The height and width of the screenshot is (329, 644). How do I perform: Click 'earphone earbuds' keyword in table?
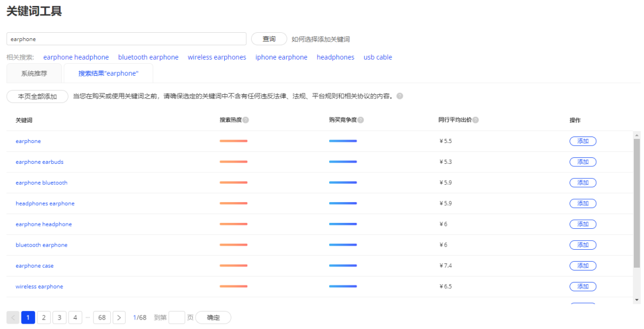(39, 162)
